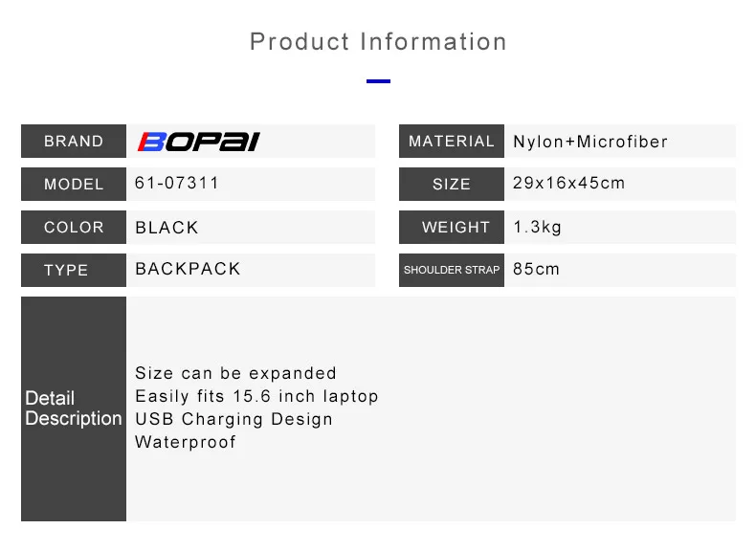Select the SHOULDER STRAP label cell

pos(452,270)
